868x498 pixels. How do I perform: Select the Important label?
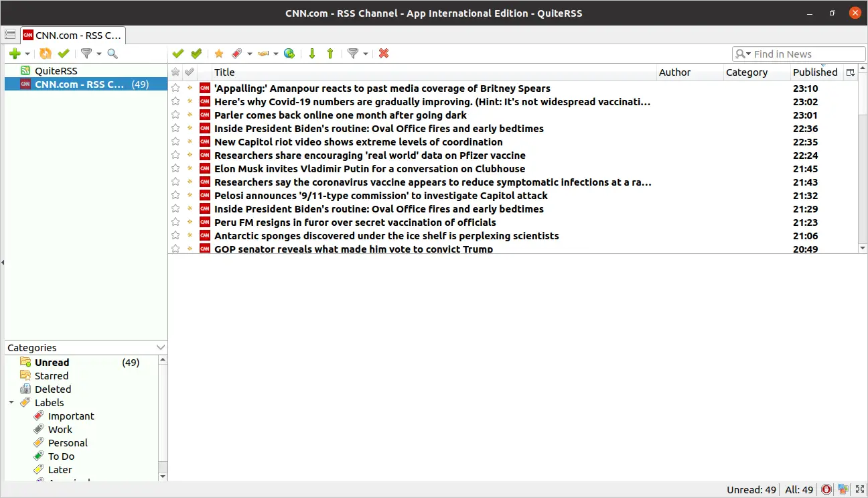click(71, 416)
